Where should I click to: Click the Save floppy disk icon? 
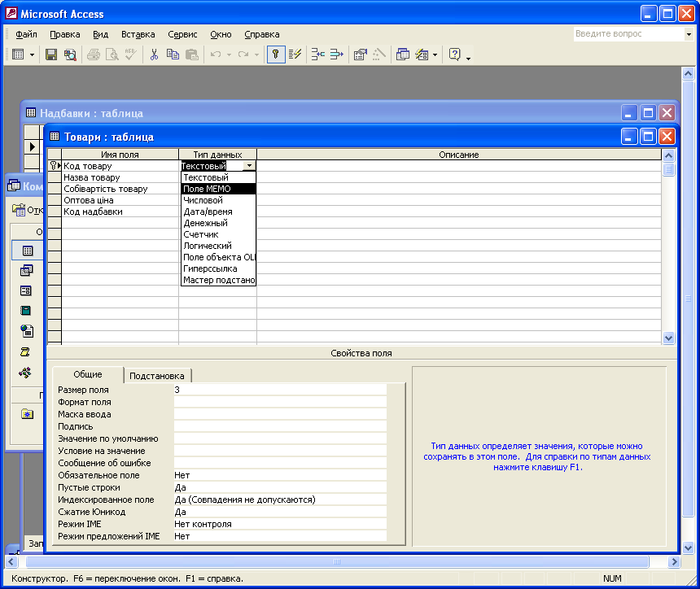51,55
